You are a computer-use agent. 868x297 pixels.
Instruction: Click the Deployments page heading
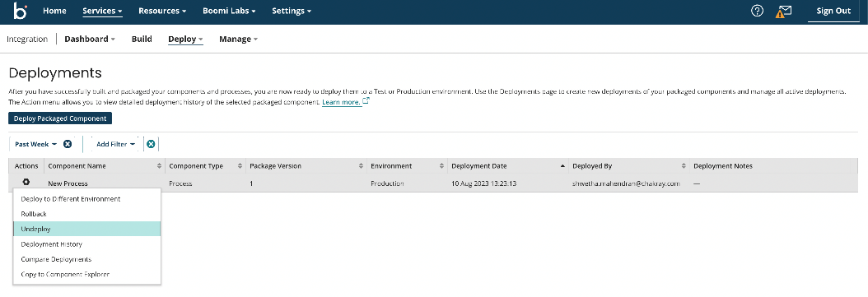point(55,73)
